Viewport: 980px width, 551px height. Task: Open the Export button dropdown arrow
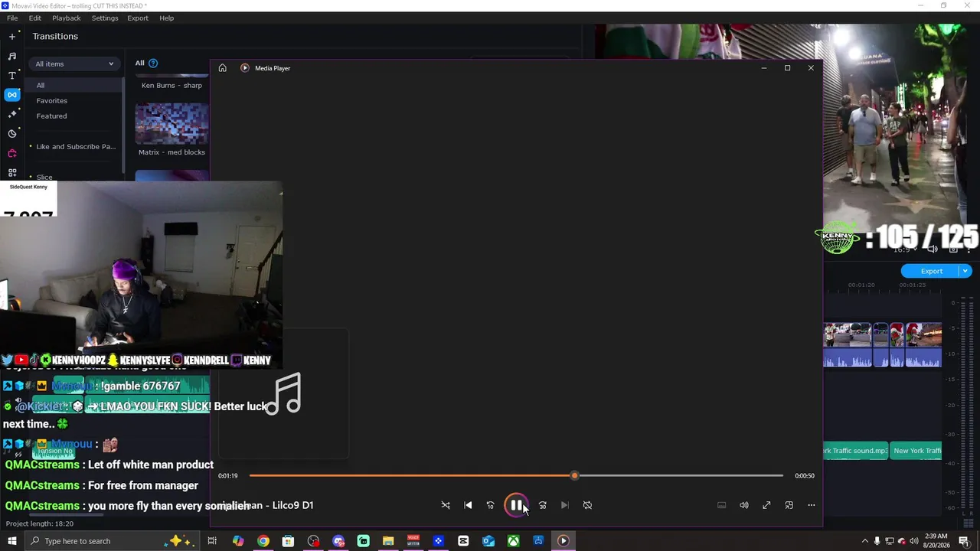coord(965,271)
